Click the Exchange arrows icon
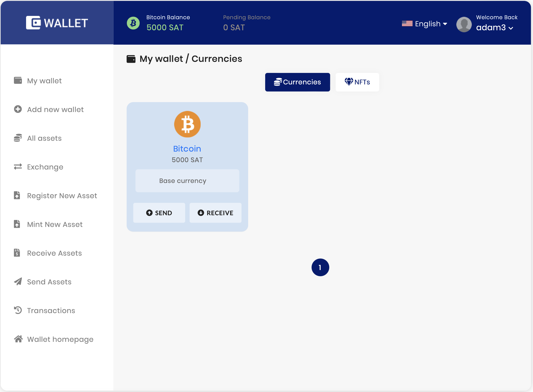This screenshot has height=392, width=533. (18, 167)
